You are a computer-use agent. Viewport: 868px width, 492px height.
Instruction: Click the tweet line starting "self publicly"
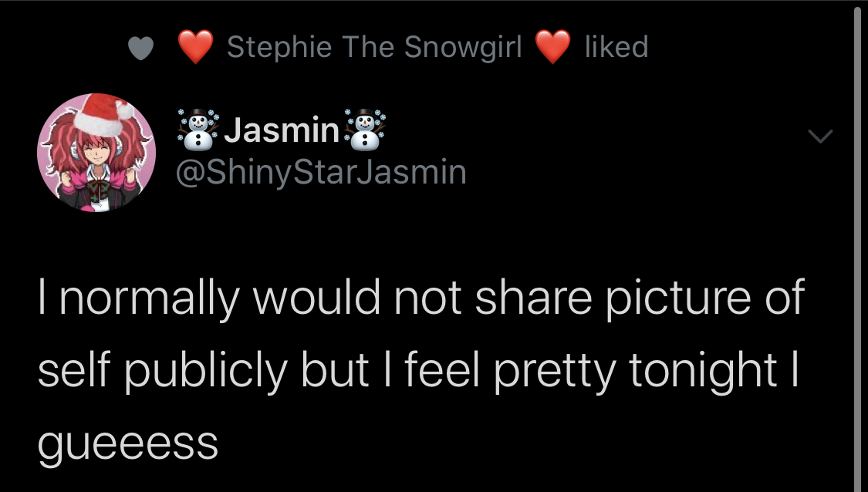click(x=417, y=372)
